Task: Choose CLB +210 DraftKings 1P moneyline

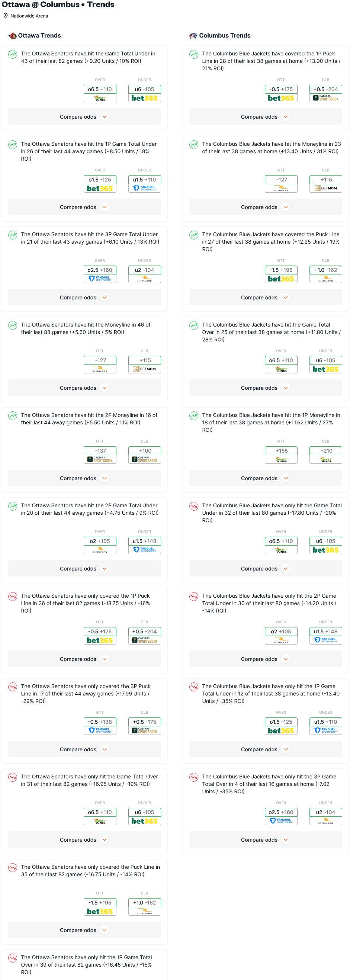Action: click(x=326, y=455)
